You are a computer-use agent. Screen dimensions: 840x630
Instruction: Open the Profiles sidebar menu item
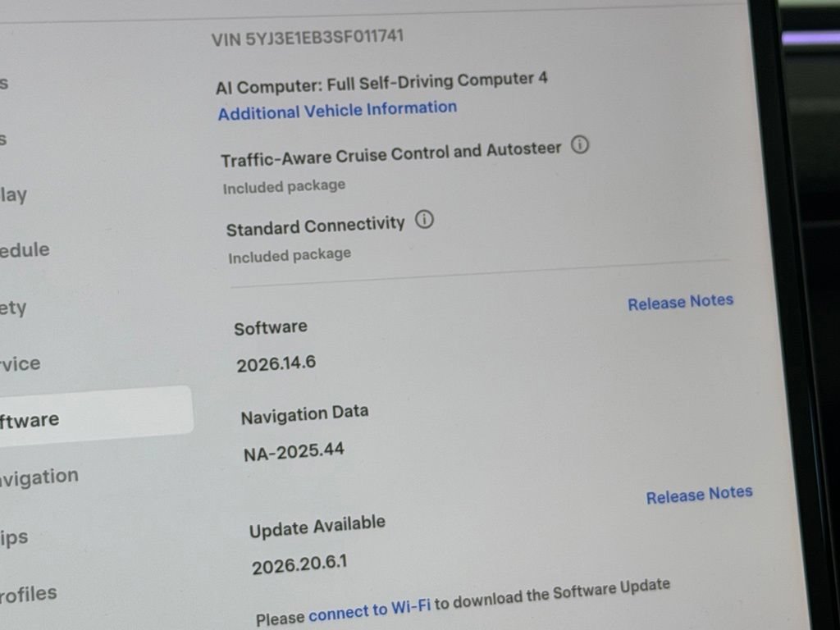tap(29, 594)
